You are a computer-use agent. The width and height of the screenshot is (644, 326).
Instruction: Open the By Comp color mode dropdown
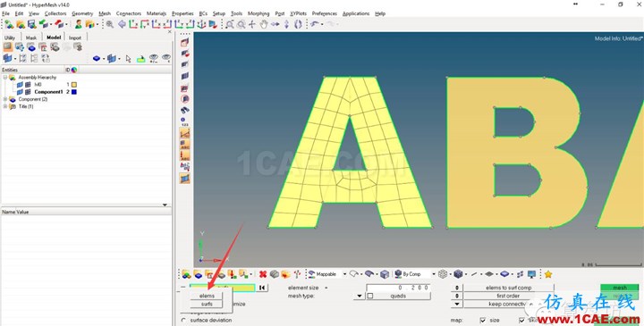tap(433, 274)
